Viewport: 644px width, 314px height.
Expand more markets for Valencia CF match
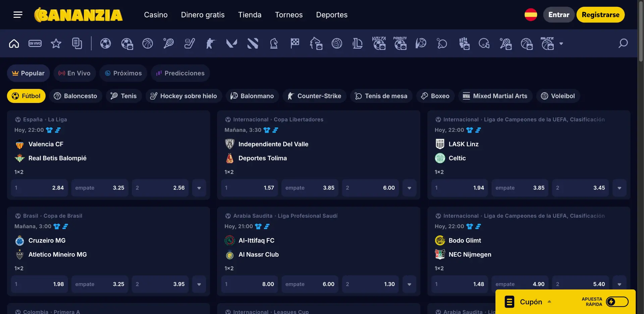(199, 188)
